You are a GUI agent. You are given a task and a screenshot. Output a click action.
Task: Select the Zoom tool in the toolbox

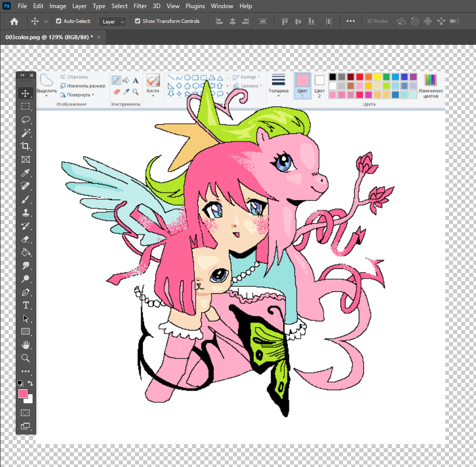pos(25,358)
